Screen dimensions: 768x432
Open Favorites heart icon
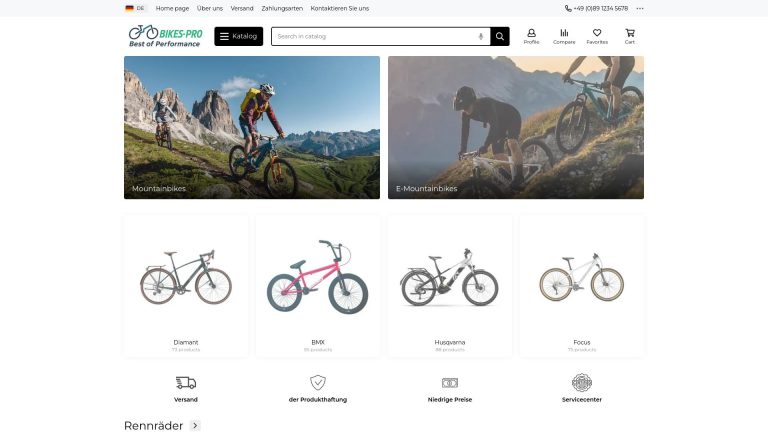click(x=597, y=33)
